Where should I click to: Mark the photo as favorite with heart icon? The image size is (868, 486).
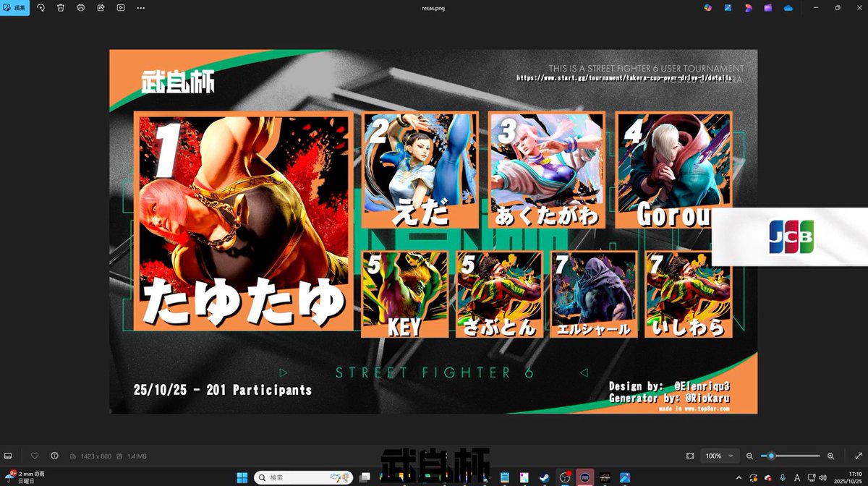point(35,456)
